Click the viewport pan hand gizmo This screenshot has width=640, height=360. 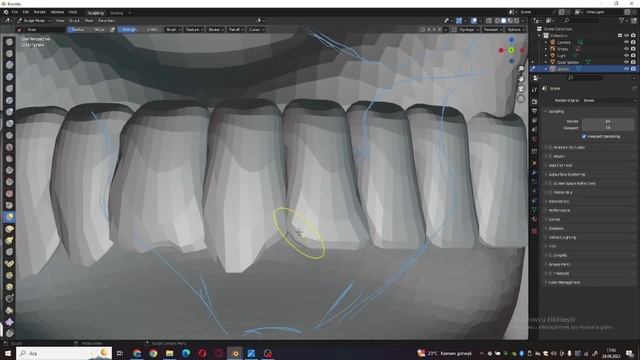521,79
